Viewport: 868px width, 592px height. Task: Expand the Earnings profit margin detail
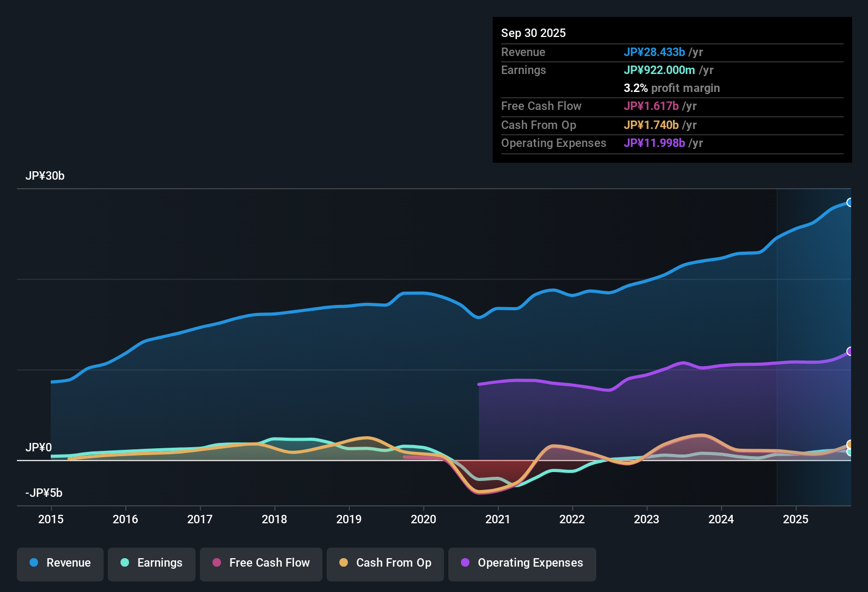point(671,88)
